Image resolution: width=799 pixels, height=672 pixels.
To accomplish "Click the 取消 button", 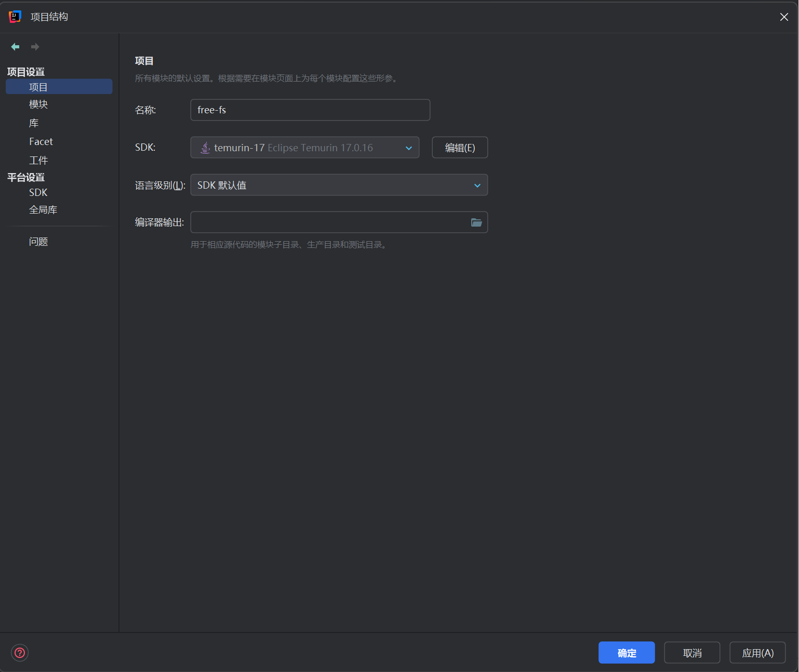I will pos(691,653).
